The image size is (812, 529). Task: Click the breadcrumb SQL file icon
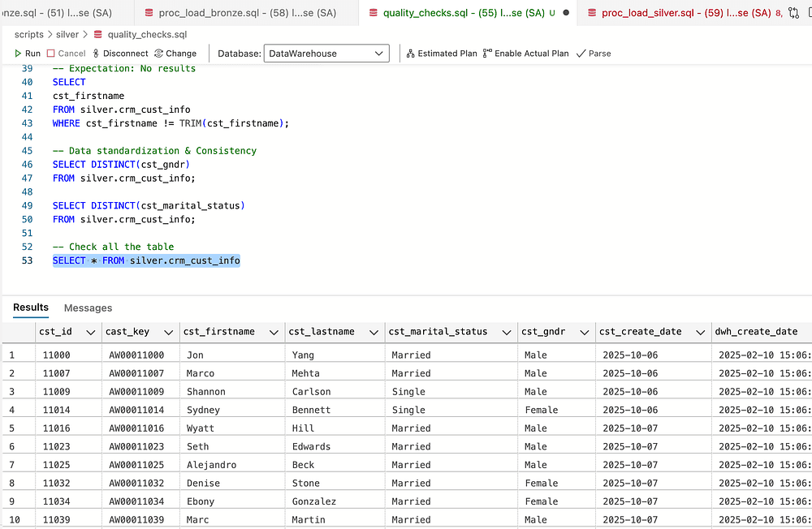tap(98, 35)
